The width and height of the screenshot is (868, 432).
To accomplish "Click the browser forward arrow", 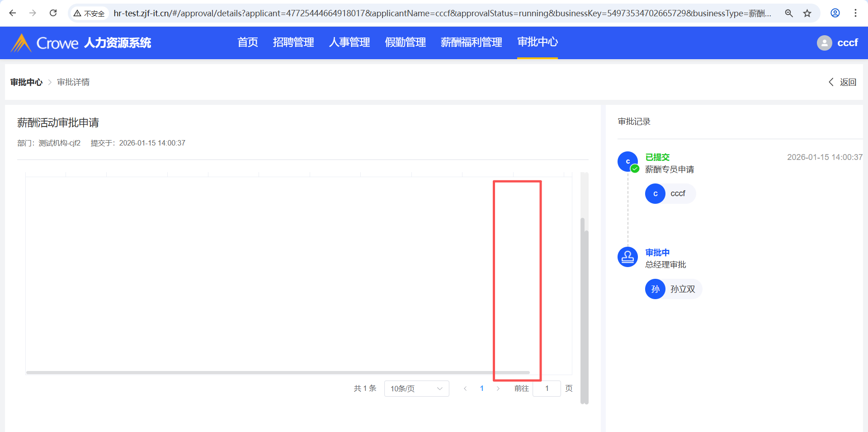I will click(33, 13).
